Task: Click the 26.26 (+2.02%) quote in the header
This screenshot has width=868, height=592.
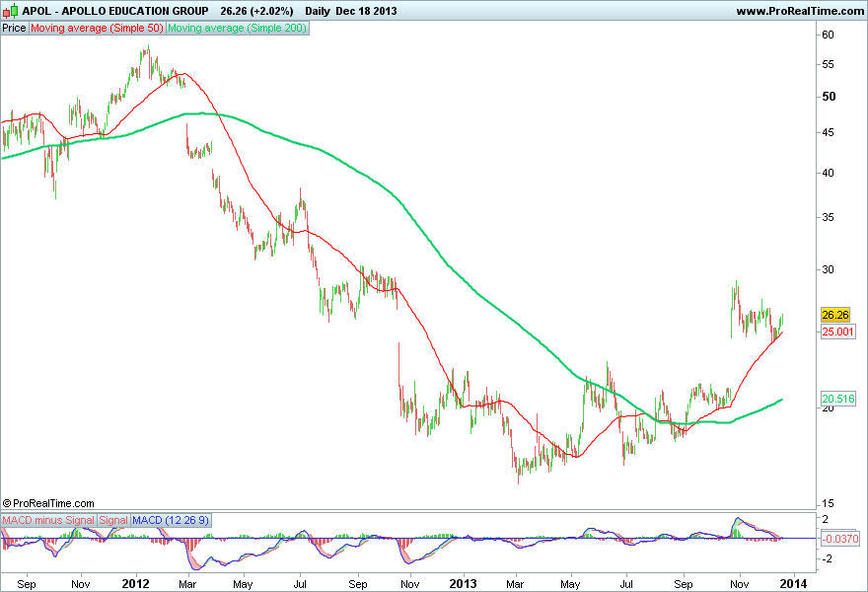Action: click(x=256, y=11)
